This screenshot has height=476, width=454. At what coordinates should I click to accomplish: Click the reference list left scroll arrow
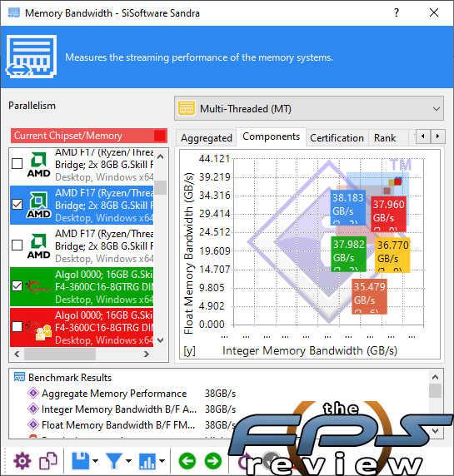click(x=17, y=354)
